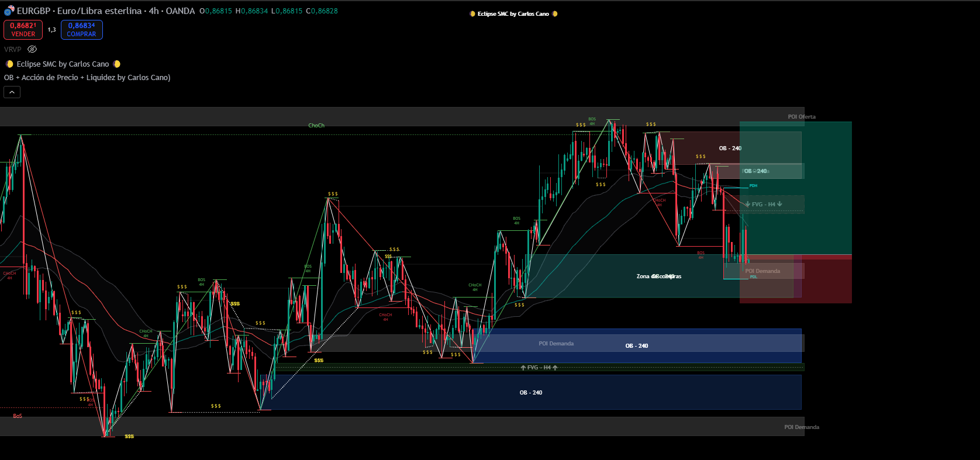Click the moon icon left of Eclipse SMC legend
This screenshot has height=460, width=980.
9,64
